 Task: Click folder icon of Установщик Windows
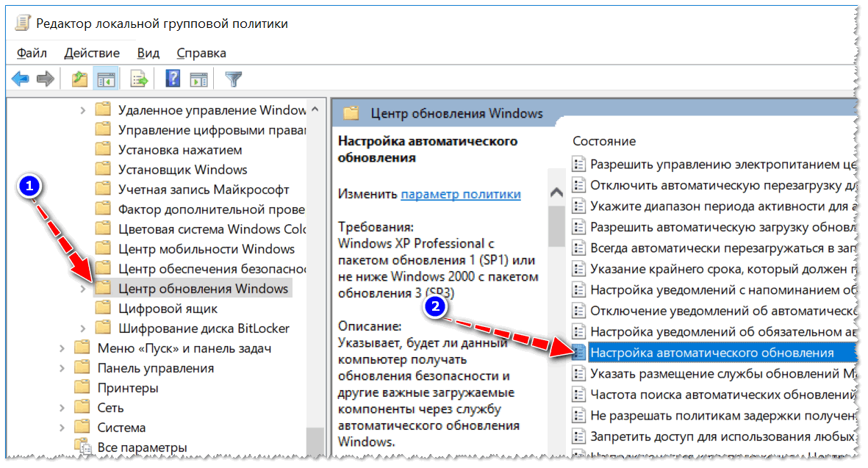103,169
